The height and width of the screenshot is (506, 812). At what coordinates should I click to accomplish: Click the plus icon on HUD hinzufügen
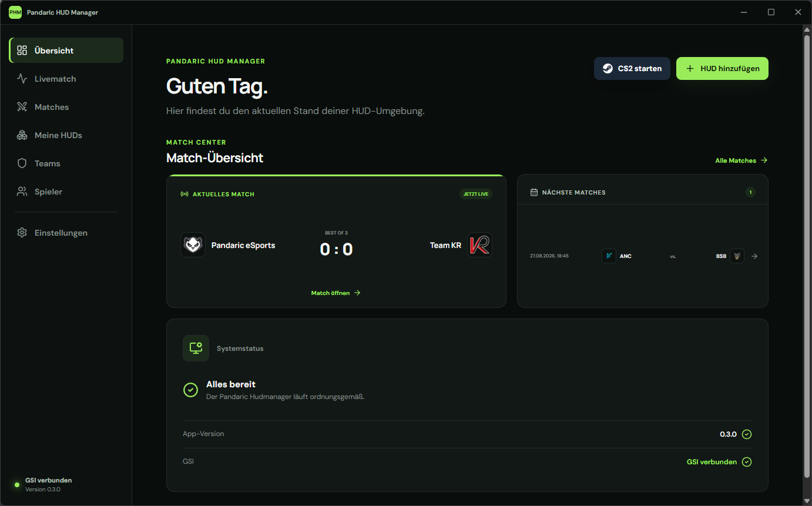click(690, 68)
